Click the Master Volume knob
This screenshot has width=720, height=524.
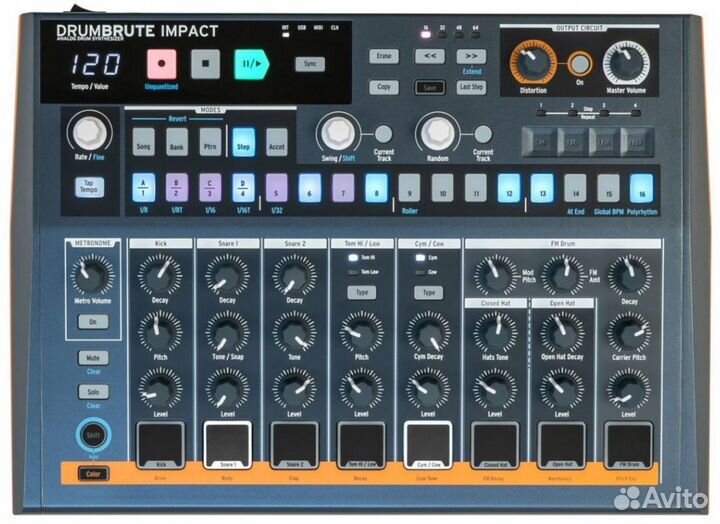tap(626, 63)
